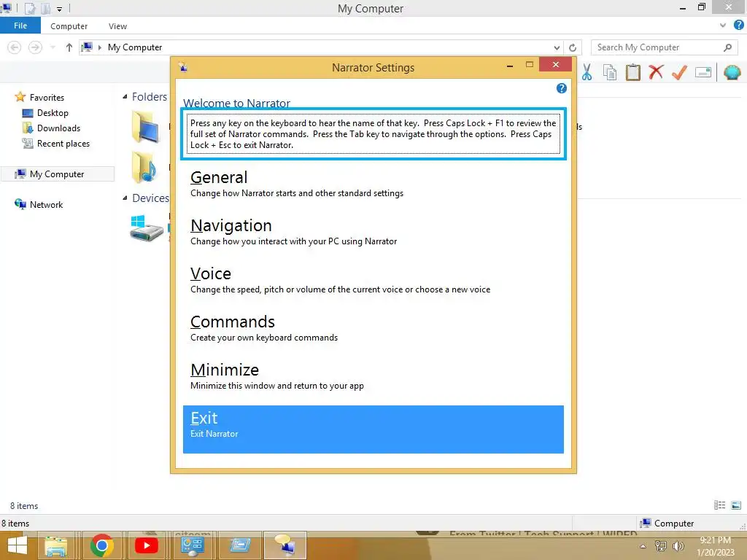Click the Rename label icon in the toolbar
The height and width of the screenshot is (560, 747).
(x=703, y=72)
